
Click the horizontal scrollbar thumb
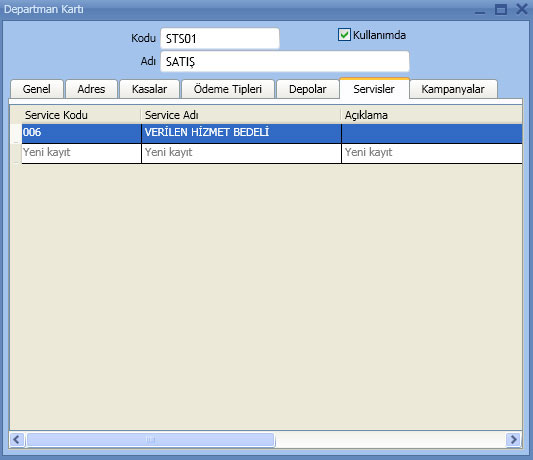click(150, 440)
